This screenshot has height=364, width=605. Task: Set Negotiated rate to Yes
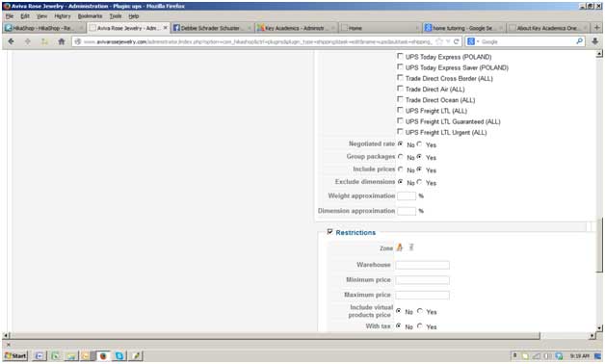(419, 143)
